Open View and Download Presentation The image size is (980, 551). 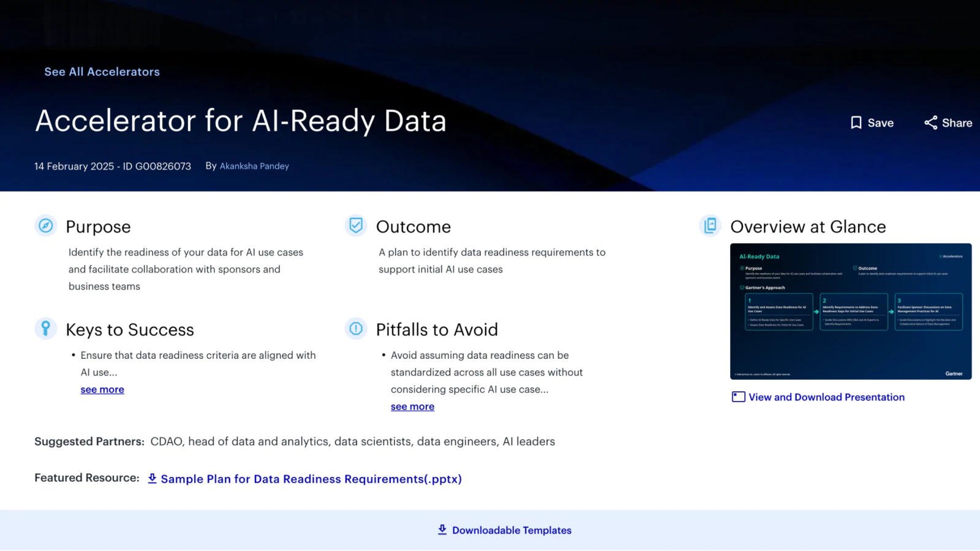pyautogui.click(x=826, y=397)
